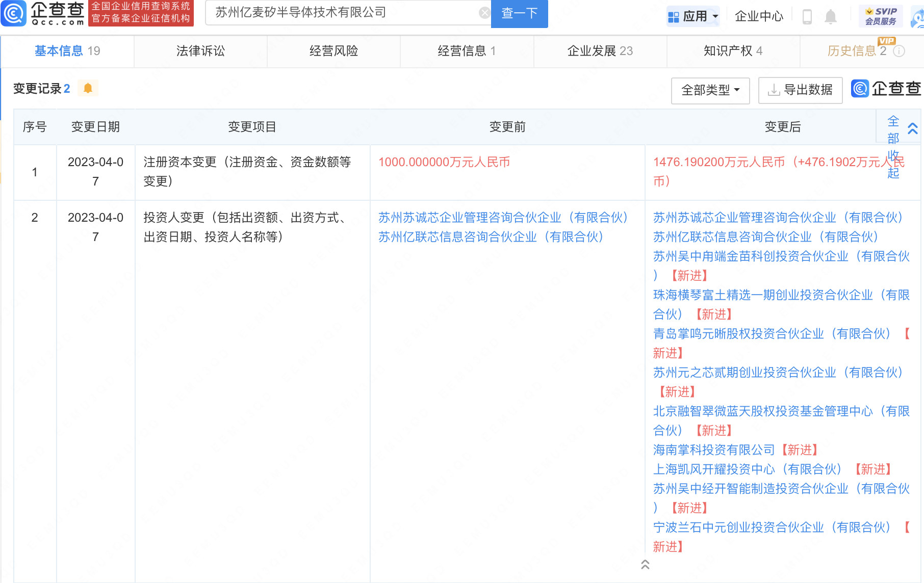Click the 变更项目 column header
This screenshot has width=924, height=583.
point(252,127)
